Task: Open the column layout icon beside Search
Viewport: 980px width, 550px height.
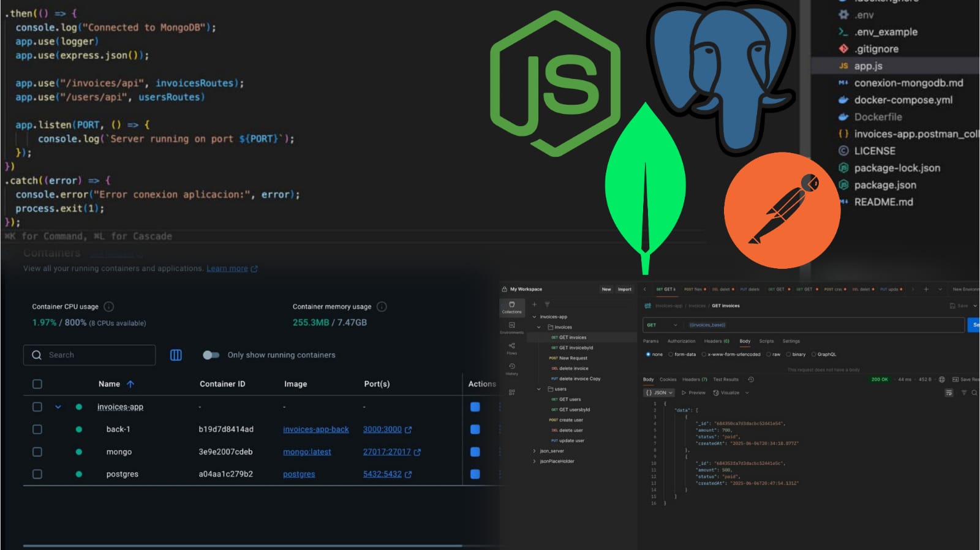Action: pos(176,355)
